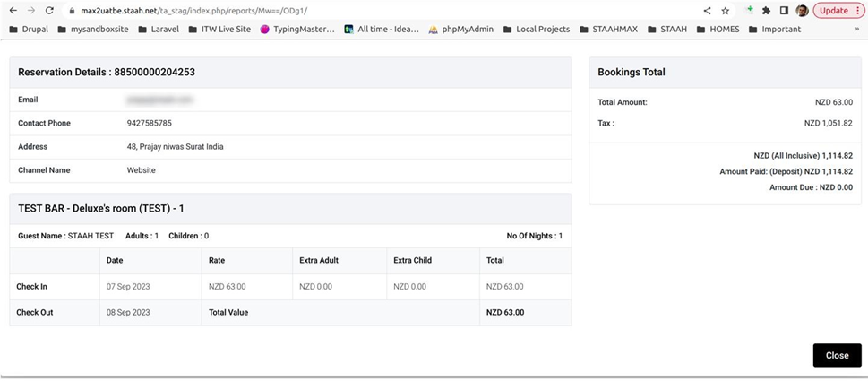The width and height of the screenshot is (868, 381).
Task: View site info via padlock icon
Action: point(73,11)
